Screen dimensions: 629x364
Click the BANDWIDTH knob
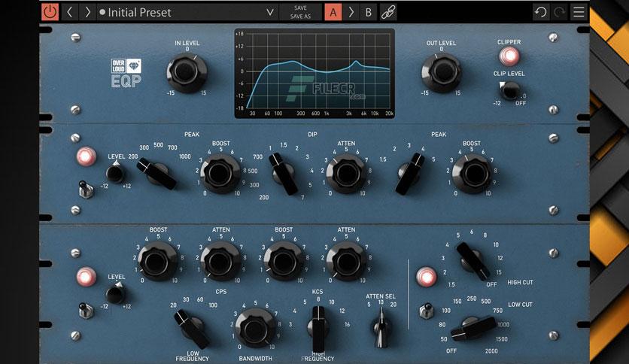click(255, 328)
